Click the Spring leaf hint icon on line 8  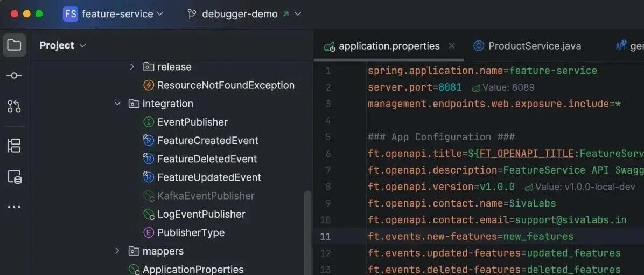[x=529, y=187]
